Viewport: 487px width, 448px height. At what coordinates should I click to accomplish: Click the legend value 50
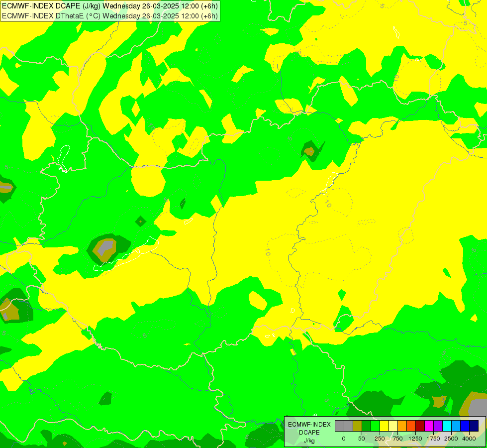click(362, 439)
